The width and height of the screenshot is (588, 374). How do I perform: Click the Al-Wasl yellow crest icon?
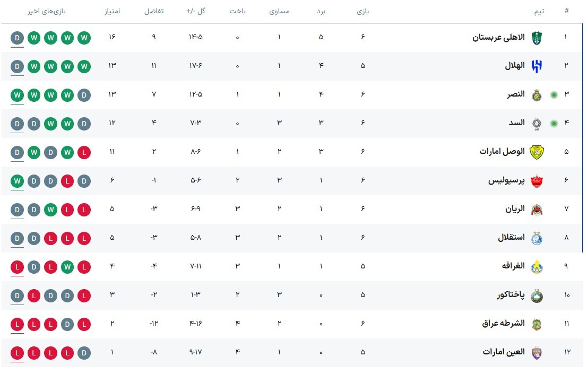click(x=537, y=152)
